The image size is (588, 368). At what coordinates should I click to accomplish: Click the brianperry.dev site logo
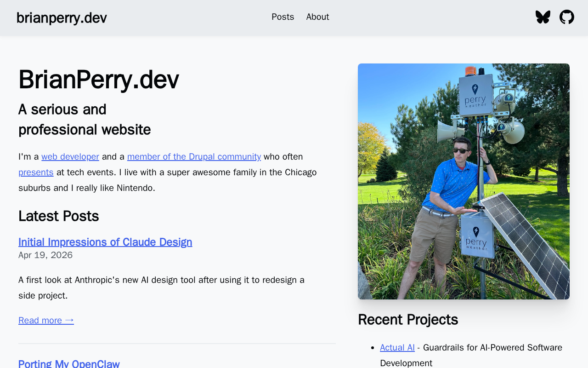click(62, 18)
